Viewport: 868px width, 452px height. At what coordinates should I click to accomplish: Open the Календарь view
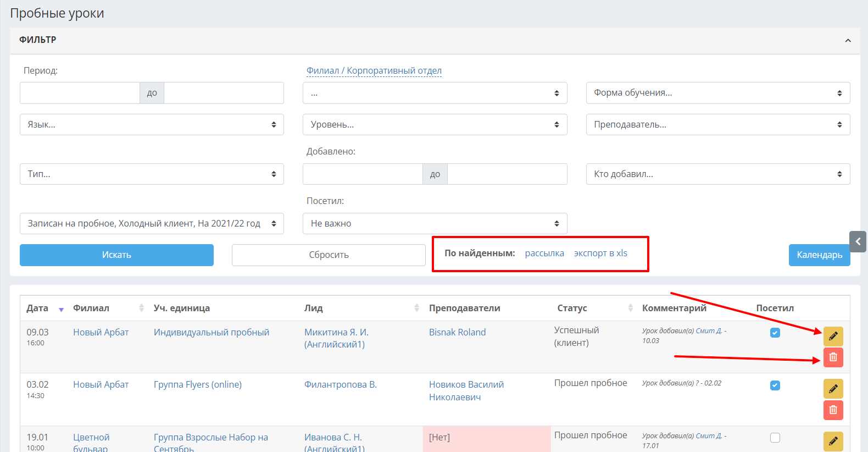(x=819, y=255)
